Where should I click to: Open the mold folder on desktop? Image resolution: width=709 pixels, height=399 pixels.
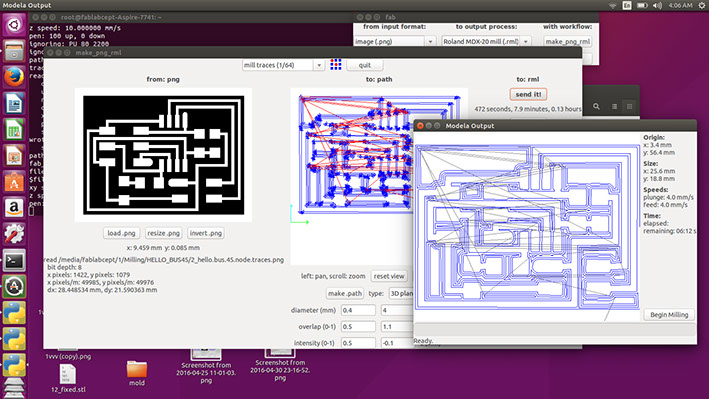(137, 373)
